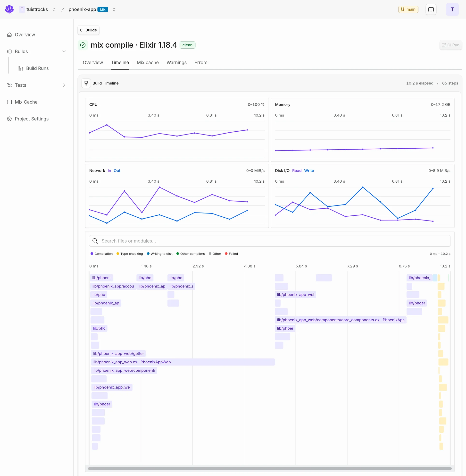Open the Errors tab
This screenshot has height=476, width=466.
pos(201,62)
